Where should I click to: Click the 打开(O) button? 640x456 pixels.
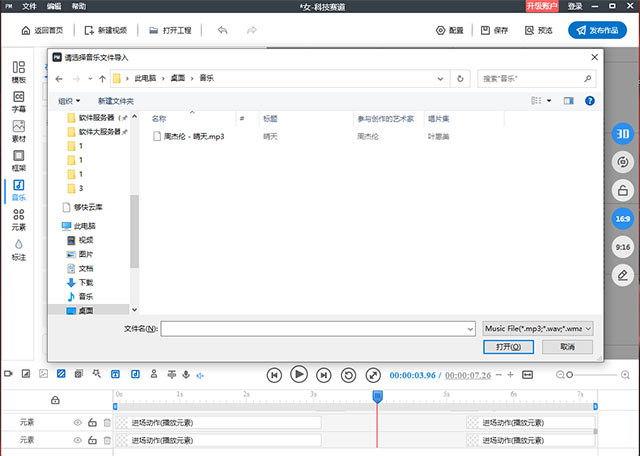click(x=509, y=346)
